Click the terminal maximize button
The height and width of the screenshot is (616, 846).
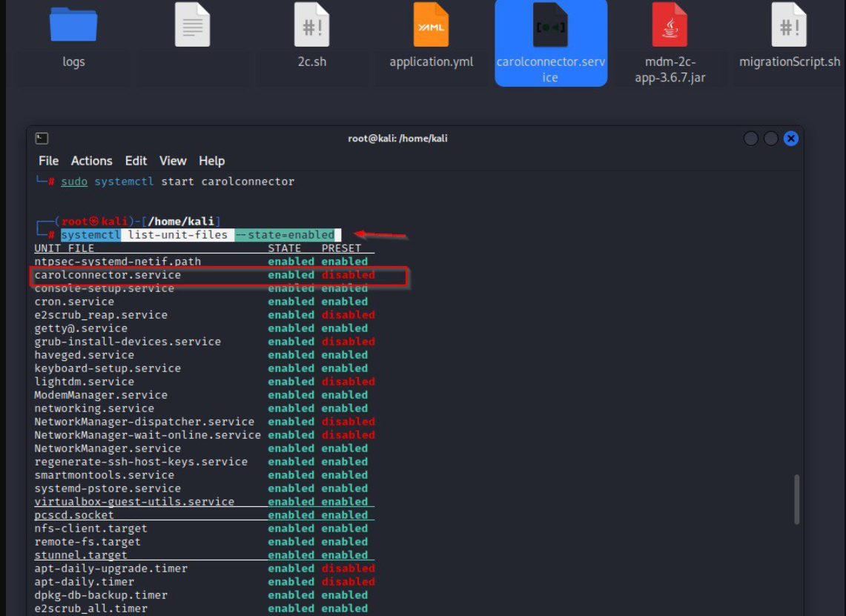tap(771, 139)
